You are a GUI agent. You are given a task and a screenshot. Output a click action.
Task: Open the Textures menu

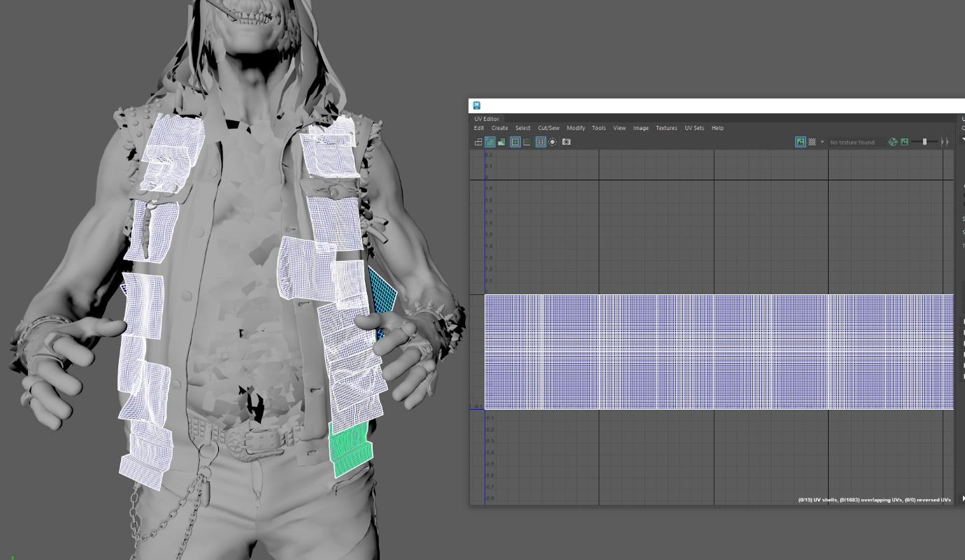point(666,128)
